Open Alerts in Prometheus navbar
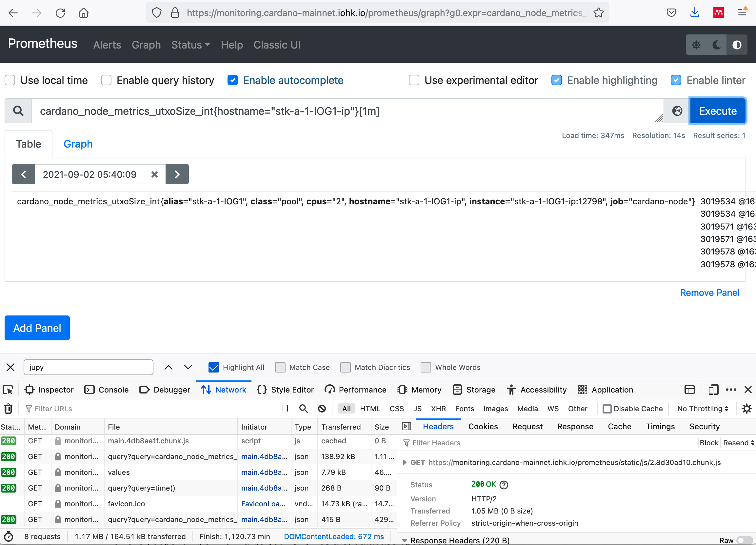Screen dimensions: 756x545 [107, 45]
